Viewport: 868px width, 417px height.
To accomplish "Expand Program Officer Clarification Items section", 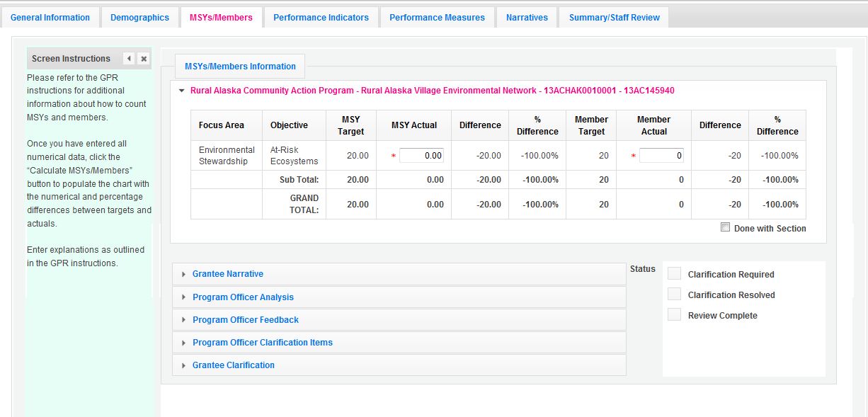I will point(262,343).
